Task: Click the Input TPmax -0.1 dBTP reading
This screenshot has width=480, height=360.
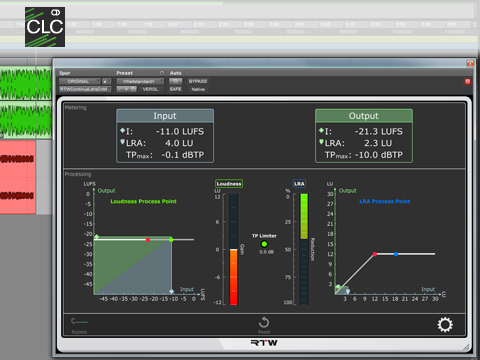Action: [183, 155]
